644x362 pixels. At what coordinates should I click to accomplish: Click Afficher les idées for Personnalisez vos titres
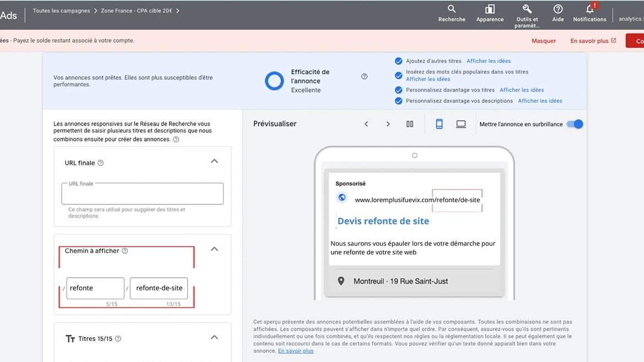(522, 90)
